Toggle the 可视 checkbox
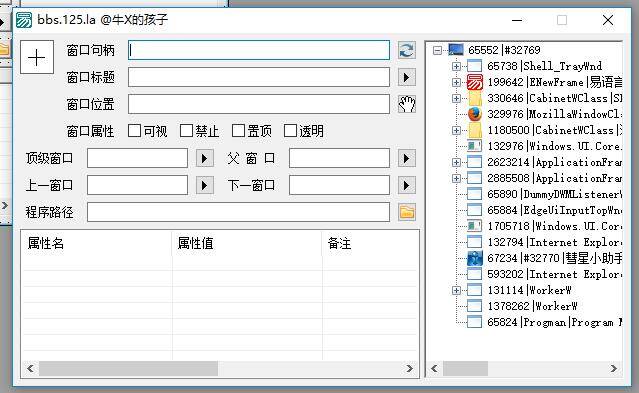The height and width of the screenshot is (393, 639). pos(134,131)
